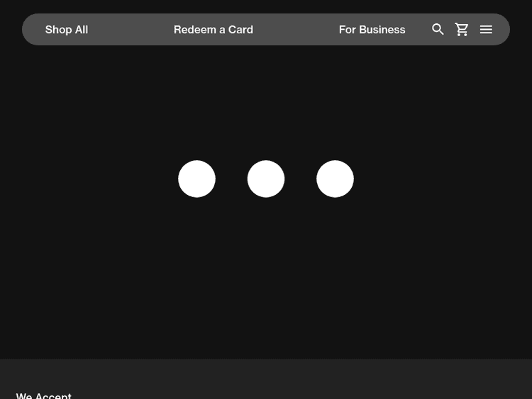This screenshot has height=399, width=532.
Task: Click the For Business link
Action: 372,29
